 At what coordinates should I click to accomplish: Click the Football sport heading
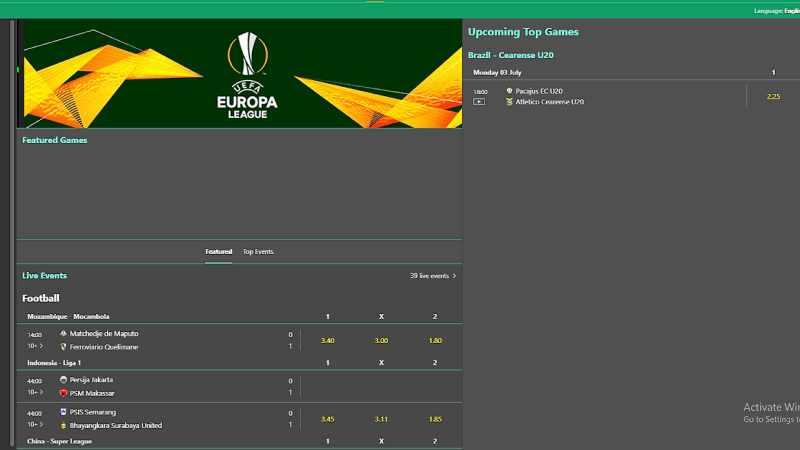click(x=41, y=298)
